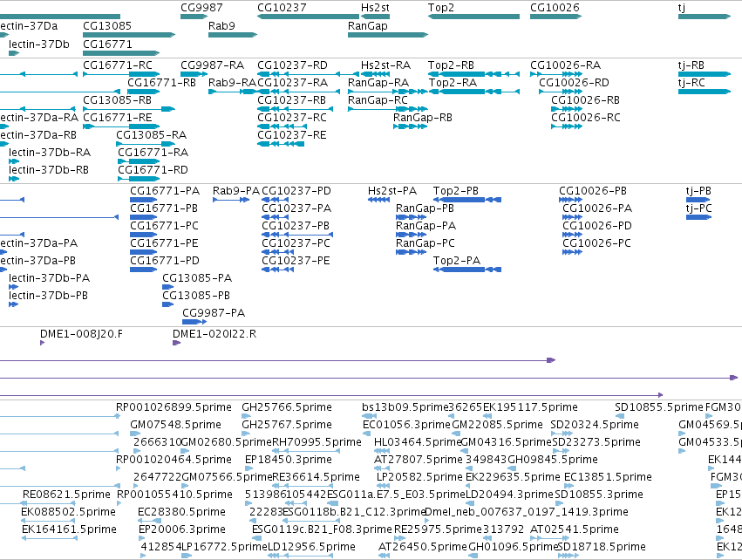This screenshot has width=742, height=560.
Task: Select EST LD12956.5prime
Action: [x=311, y=547]
